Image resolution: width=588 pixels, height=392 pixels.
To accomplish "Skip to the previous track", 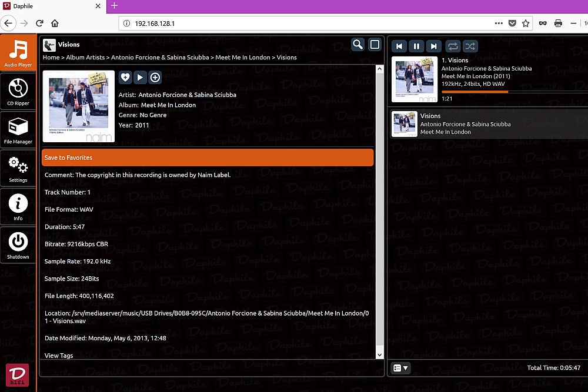I will 399,46.
